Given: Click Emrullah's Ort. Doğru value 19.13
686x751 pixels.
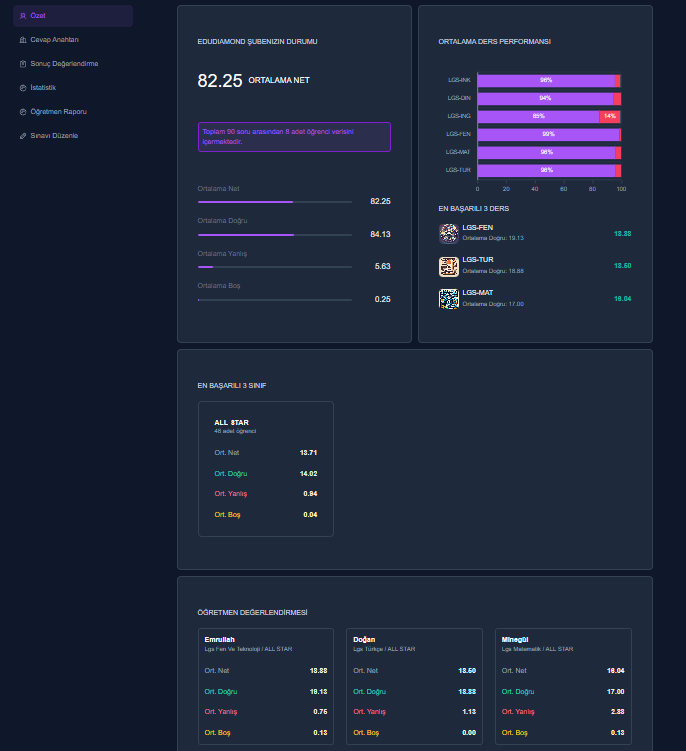Looking at the screenshot, I should [319, 692].
